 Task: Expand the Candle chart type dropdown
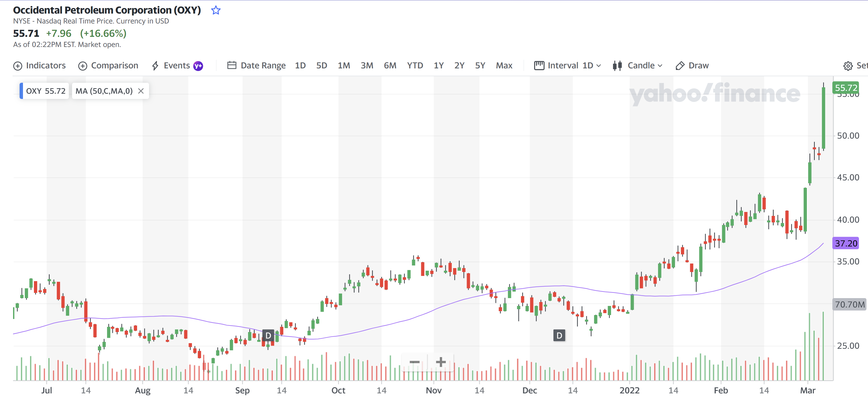click(645, 65)
